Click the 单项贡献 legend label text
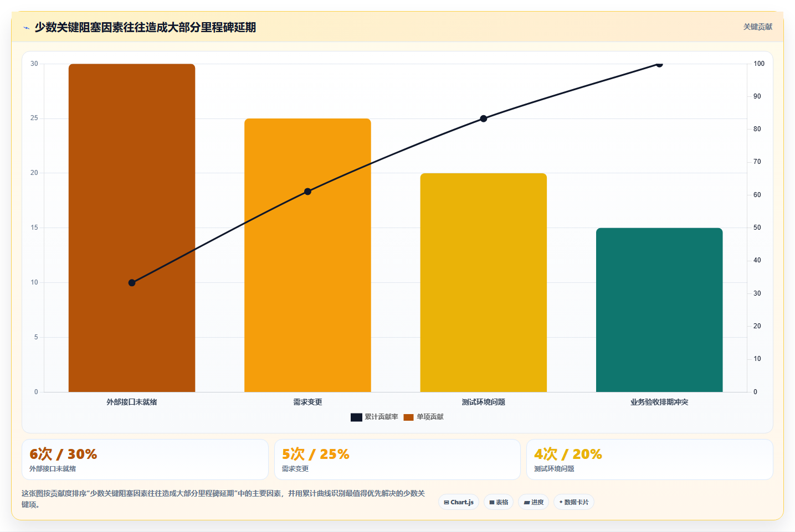 430,417
